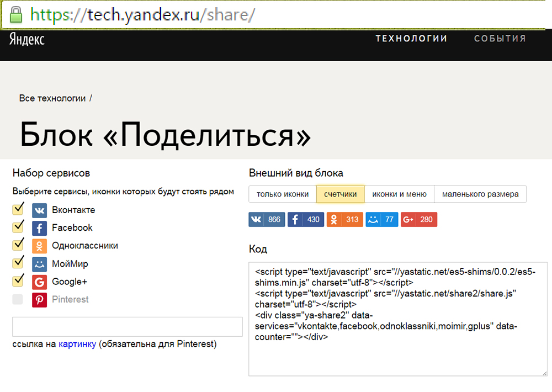Click the Pinterest service icon in the list
552x392 pixels.
tap(39, 300)
